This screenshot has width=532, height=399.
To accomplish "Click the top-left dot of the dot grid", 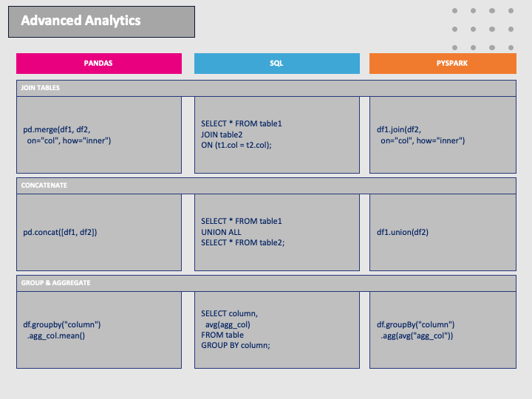I will coord(454,11).
